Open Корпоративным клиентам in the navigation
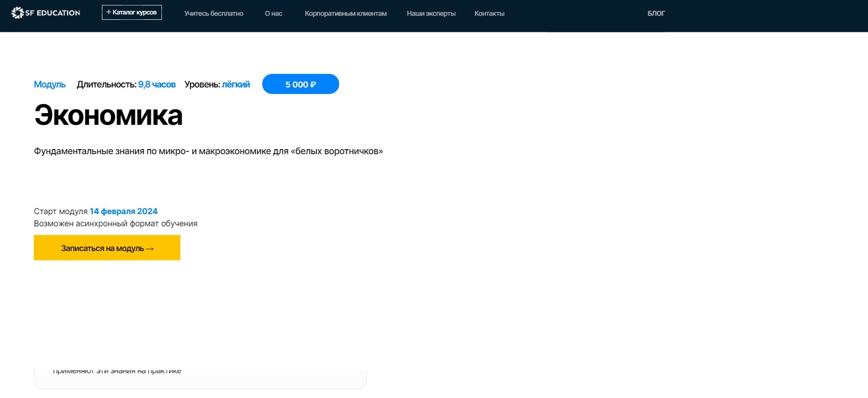868x398 pixels. [345, 14]
